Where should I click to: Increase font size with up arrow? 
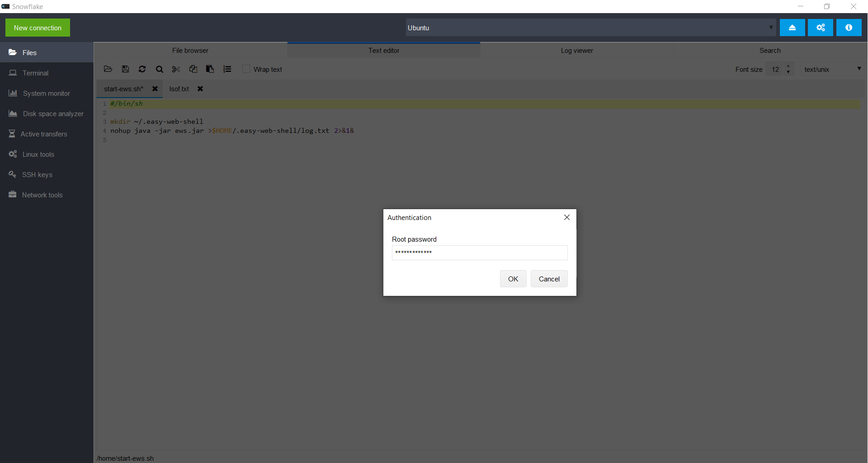click(x=788, y=66)
